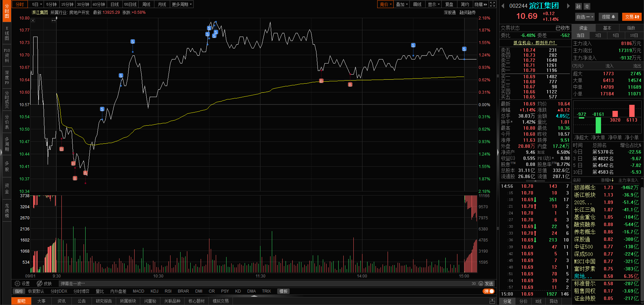Open 叠加 overlay dropdown
The height and width of the screenshot is (305, 644).
click(402, 4)
